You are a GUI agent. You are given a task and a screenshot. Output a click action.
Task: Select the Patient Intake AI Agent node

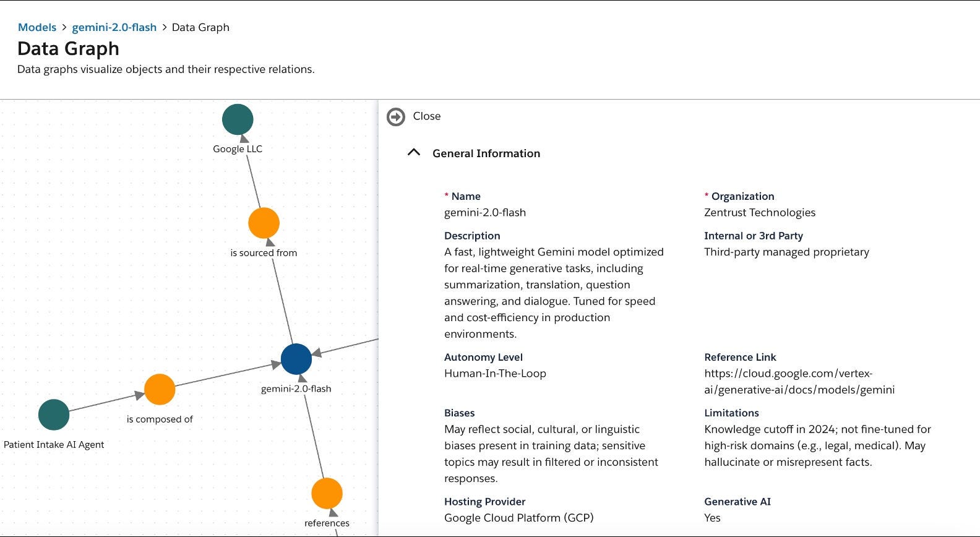pyautogui.click(x=53, y=415)
